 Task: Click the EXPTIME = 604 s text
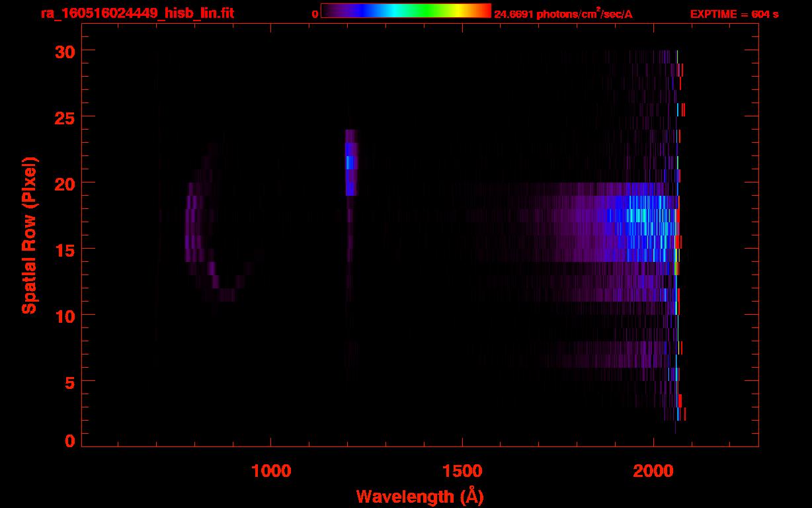pyautogui.click(x=734, y=14)
